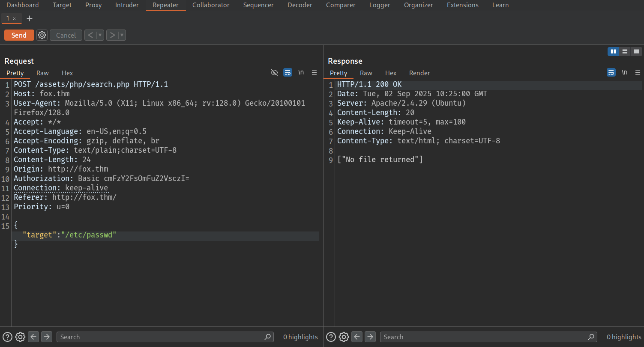The height and width of the screenshot is (347, 644).
Task: Go to next search match in Response
Action: point(370,337)
